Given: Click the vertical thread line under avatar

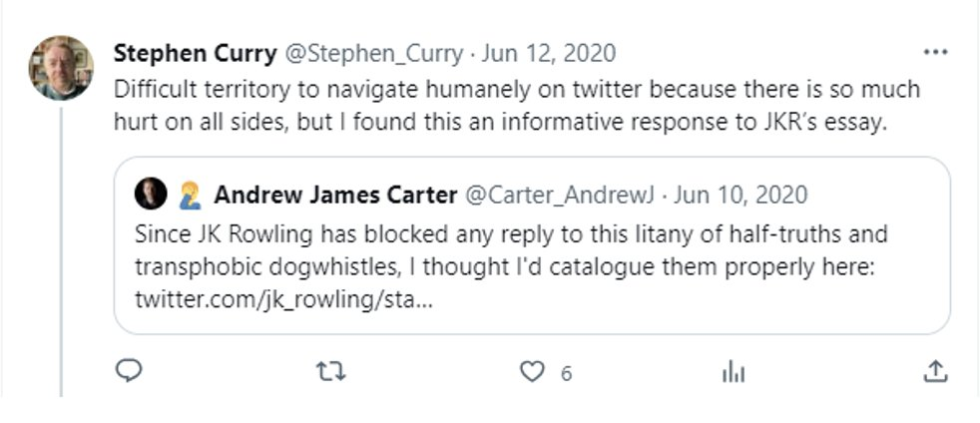Looking at the screenshot, I should click(x=61, y=249).
